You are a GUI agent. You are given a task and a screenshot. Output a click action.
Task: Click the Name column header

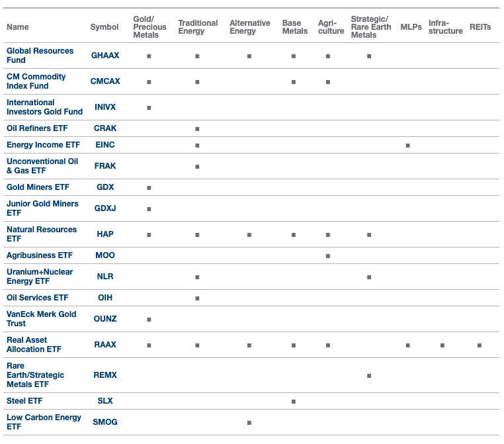[18, 27]
